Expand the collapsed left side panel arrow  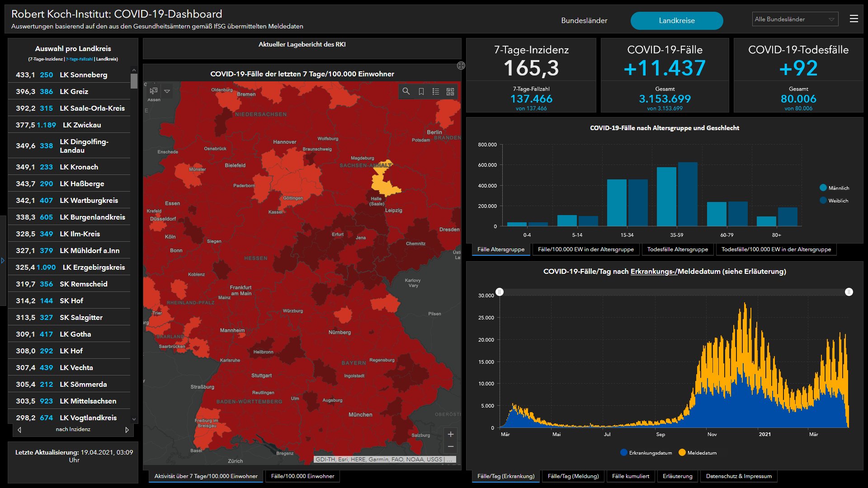(3, 261)
